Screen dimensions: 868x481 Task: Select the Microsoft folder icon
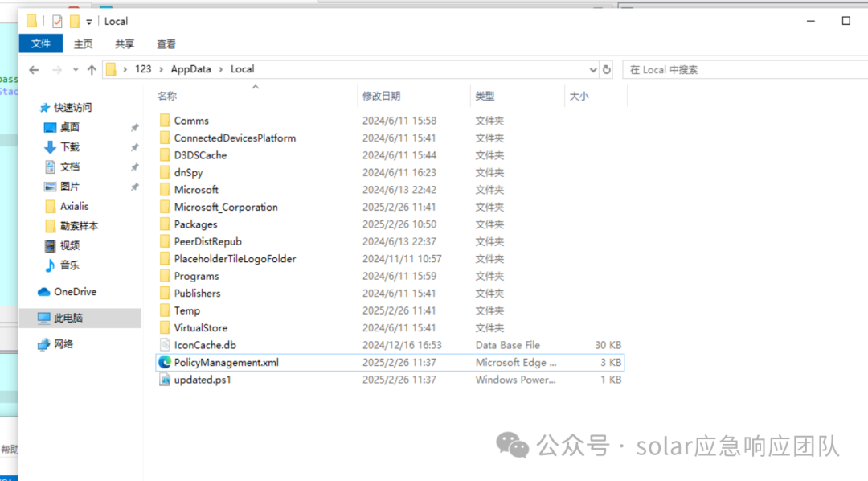click(165, 190)
